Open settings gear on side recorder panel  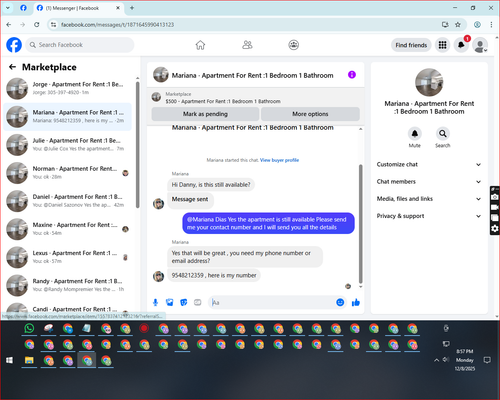click(x=495, y=228)
